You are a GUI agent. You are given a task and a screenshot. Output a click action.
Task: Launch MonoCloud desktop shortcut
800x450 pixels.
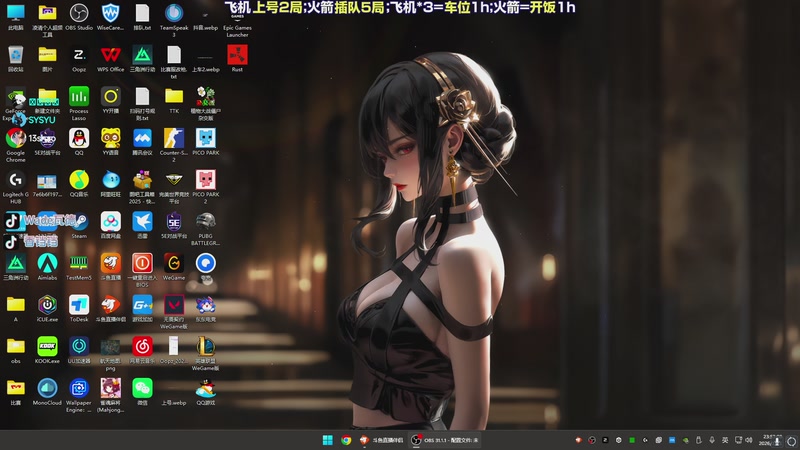[47, 389]
